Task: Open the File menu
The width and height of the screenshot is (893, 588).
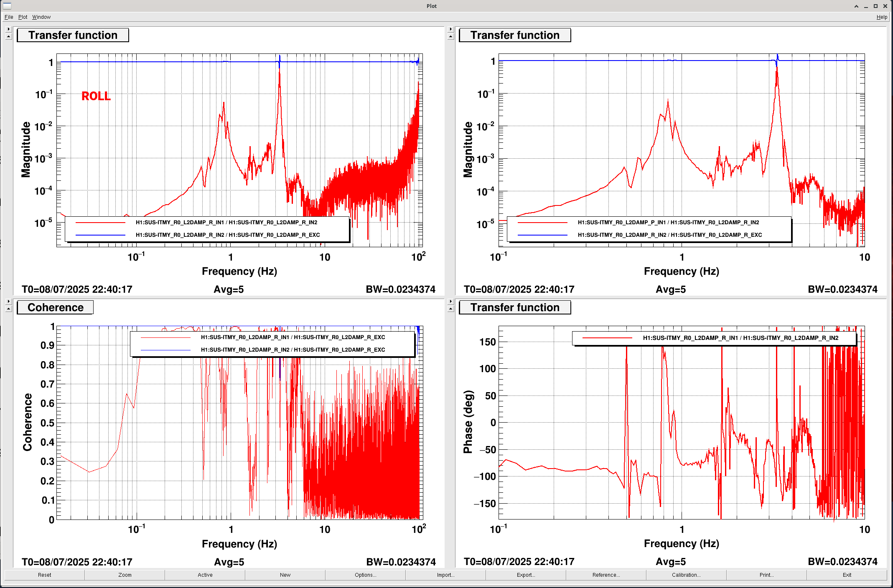Action: click(9, 17)
